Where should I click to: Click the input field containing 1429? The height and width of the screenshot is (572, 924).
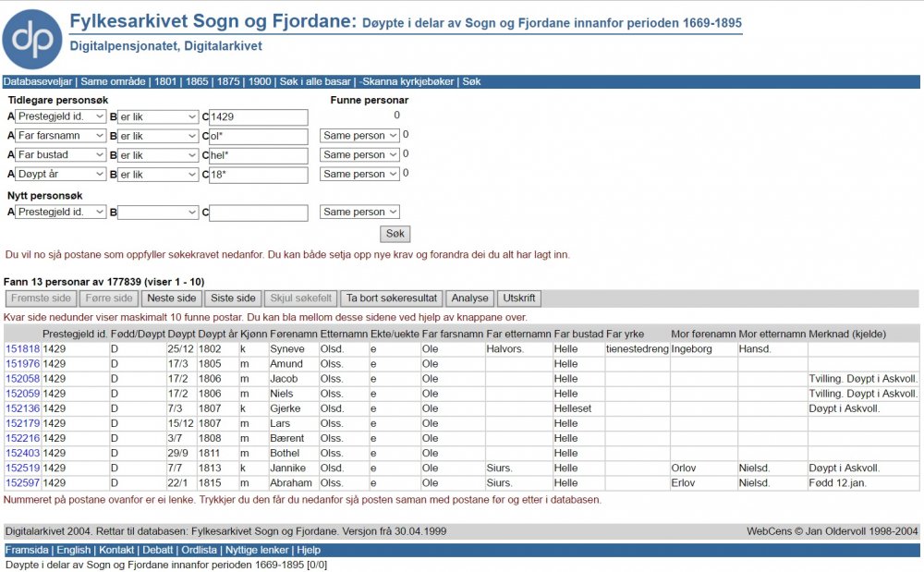258,117
